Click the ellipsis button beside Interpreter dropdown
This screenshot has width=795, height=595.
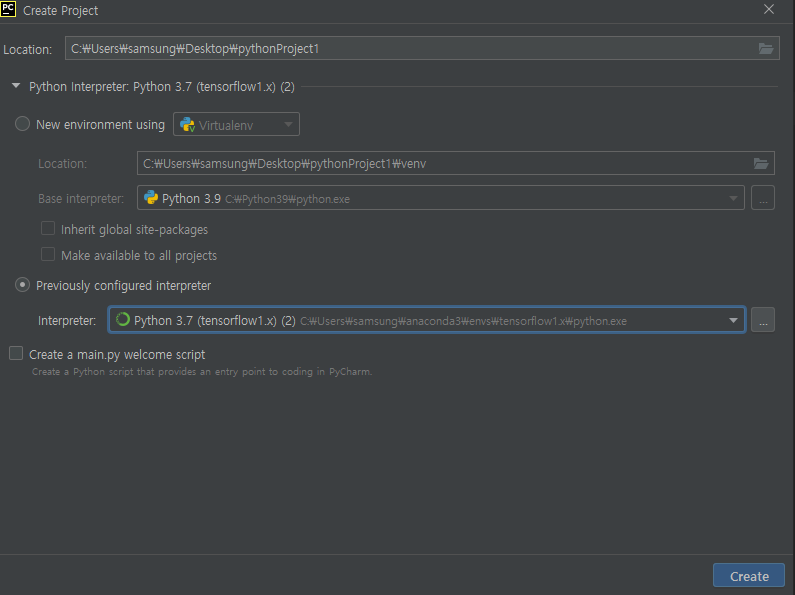[763, 320]
